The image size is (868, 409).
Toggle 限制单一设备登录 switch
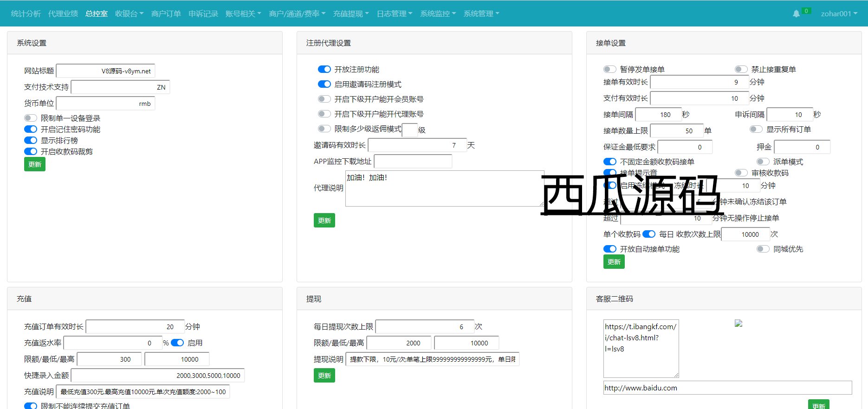pos(31,118)
